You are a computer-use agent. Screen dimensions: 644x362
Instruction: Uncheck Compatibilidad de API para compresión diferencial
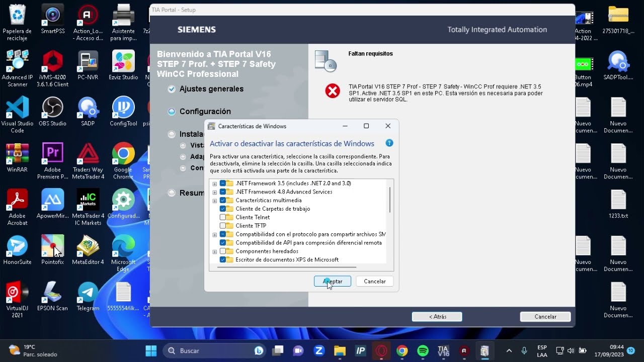pos(223,243)
